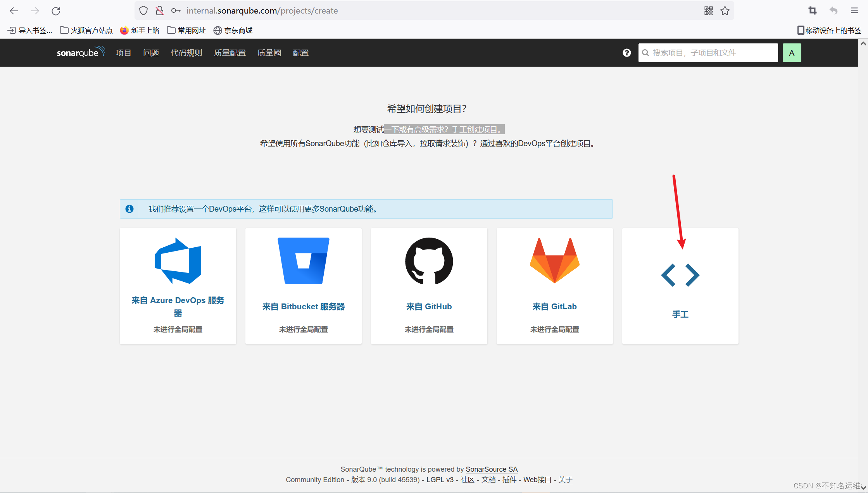
Task: Open the avatar menu labeled A
Action: coord(792,52)
